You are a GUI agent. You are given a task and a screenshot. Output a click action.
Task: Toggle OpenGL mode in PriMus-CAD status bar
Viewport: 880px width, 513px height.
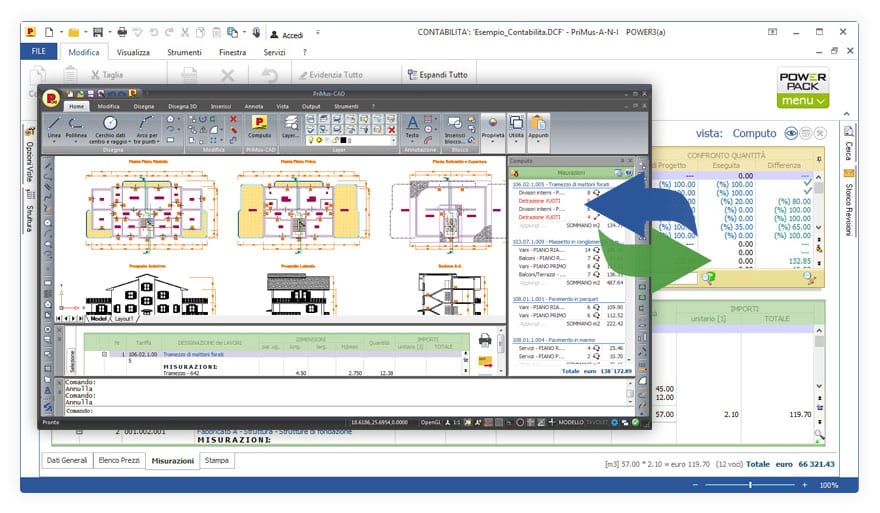430,422
